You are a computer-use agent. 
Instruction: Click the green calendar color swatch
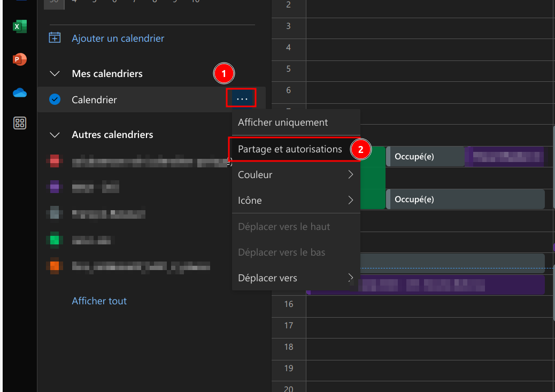[x=54, y=240]
